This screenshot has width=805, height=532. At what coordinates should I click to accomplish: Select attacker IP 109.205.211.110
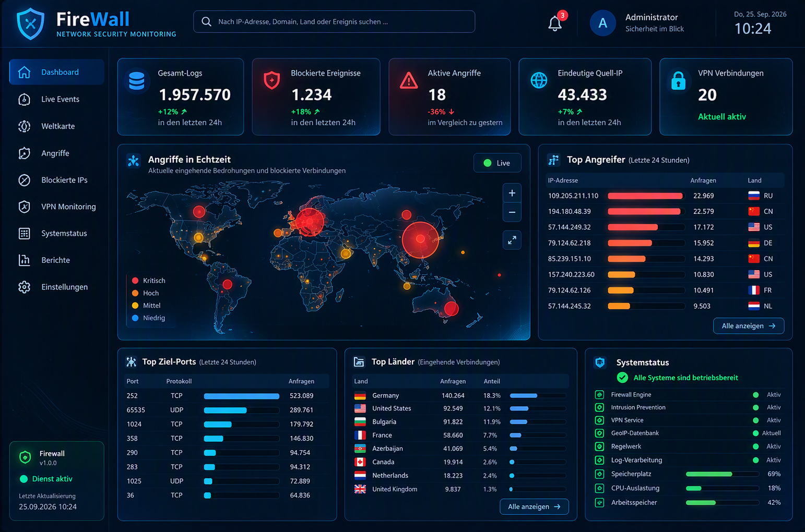tap(573, 196)
